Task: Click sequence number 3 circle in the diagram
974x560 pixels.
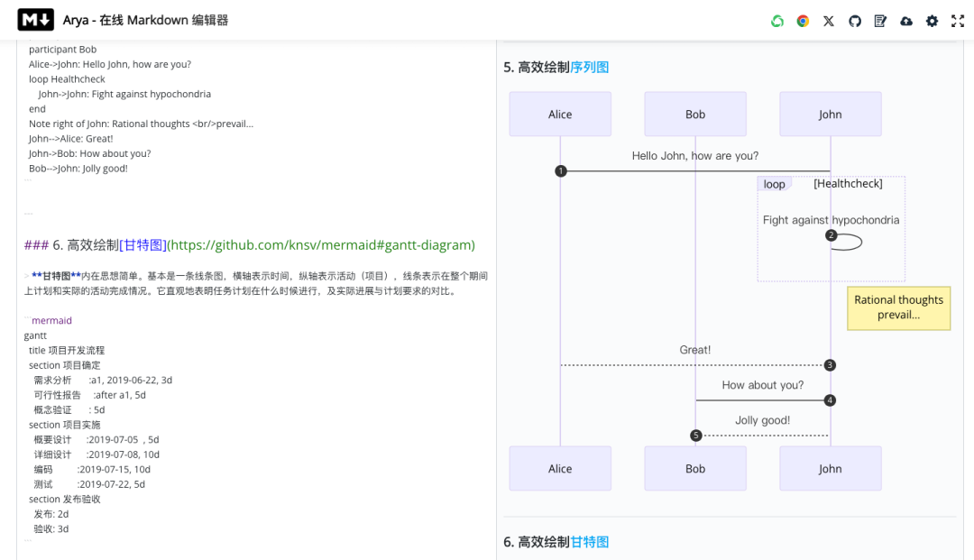Action: tap(830, 365)
